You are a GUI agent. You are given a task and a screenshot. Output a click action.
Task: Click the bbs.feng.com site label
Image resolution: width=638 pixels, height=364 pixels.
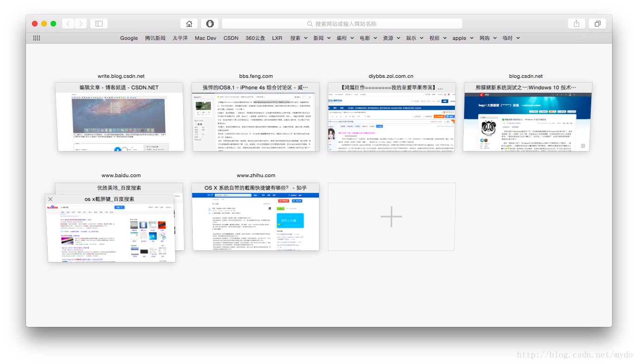(256, 76)
